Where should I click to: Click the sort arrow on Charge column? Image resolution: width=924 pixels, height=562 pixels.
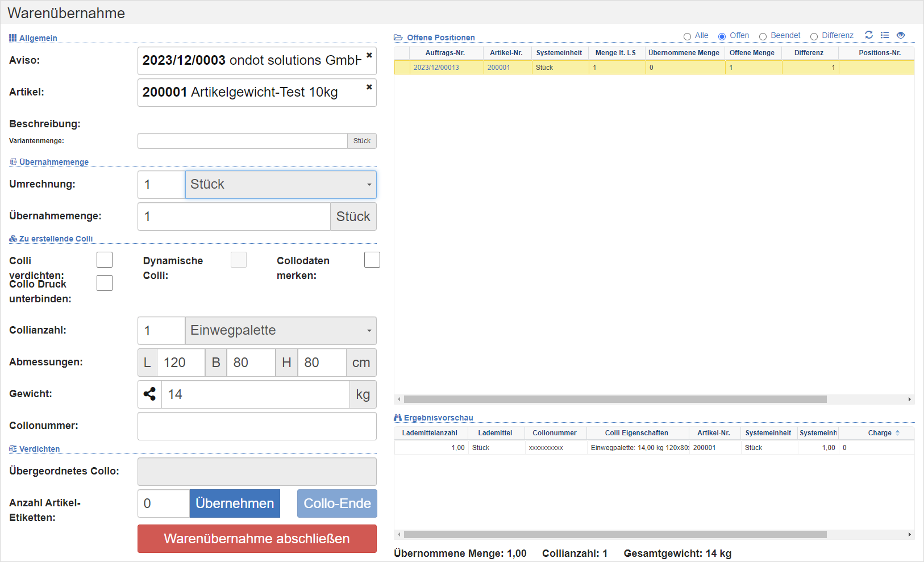pos(897,433)
